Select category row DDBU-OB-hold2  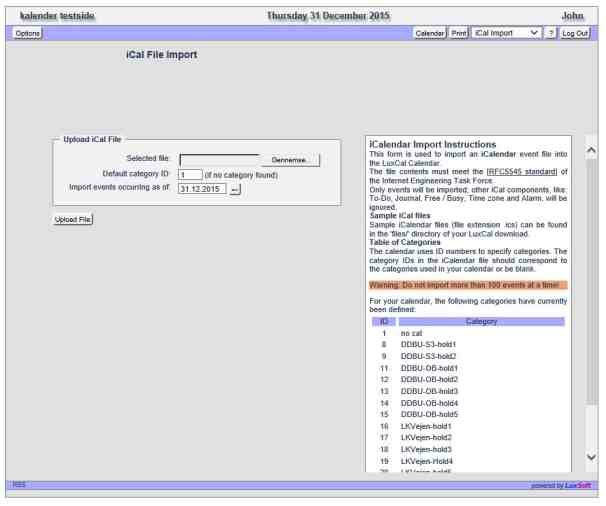[x=468, y=380]
